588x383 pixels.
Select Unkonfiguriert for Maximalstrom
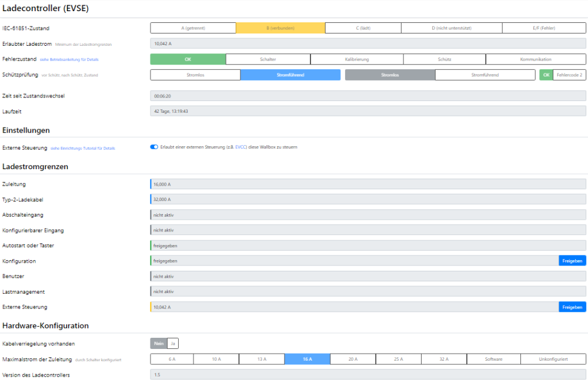coord(553,359)
